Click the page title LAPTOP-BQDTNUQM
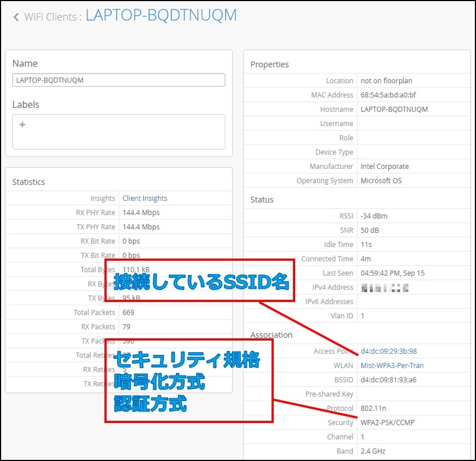 (x=161, y=15)
